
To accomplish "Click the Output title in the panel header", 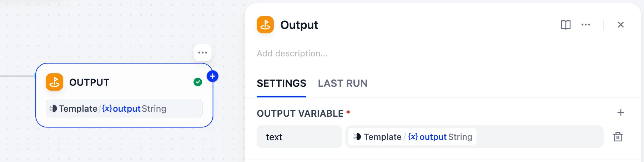I will tap(299, 25).
